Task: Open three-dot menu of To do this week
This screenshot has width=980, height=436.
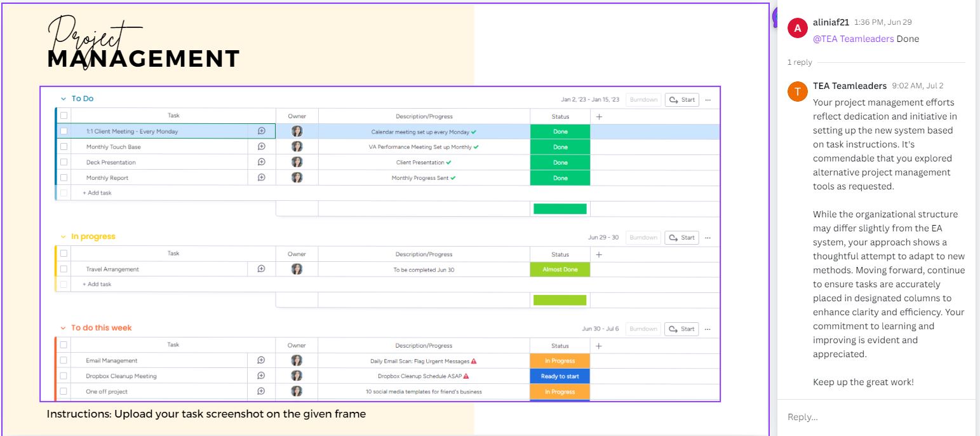Action: click(x=708, y=329)
